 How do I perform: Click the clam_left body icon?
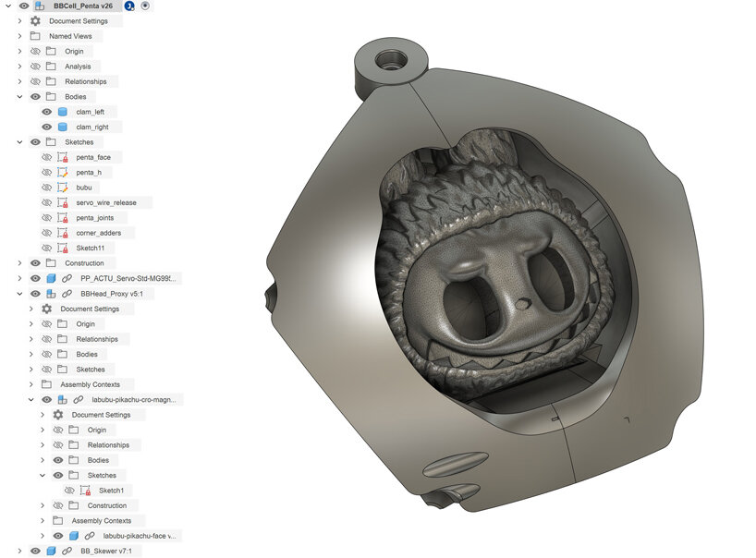(62, 112)
